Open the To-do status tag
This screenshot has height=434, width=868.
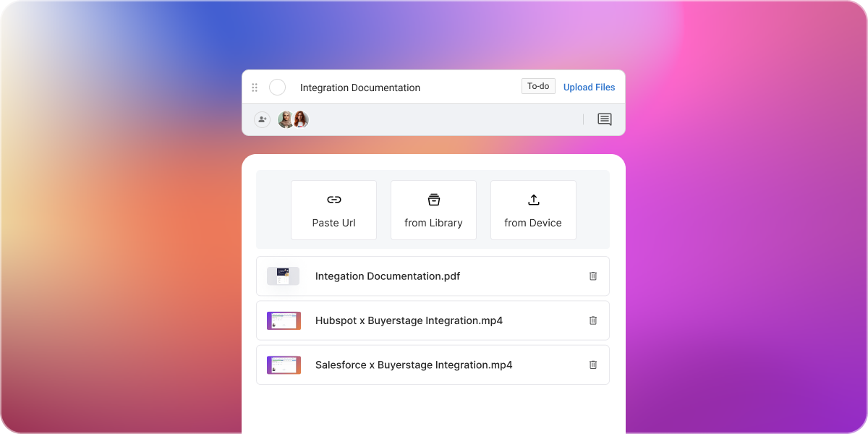[538, 86]
